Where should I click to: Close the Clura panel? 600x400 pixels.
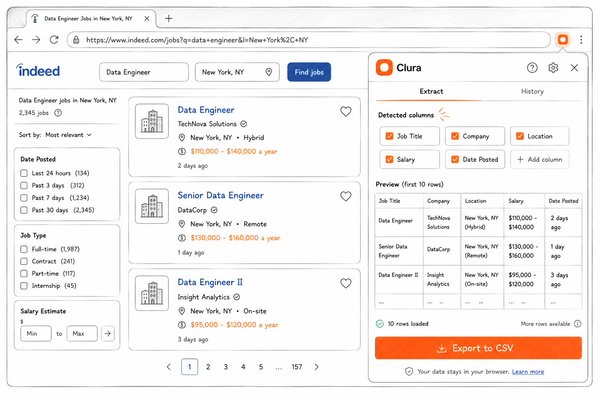click(574, 68)
